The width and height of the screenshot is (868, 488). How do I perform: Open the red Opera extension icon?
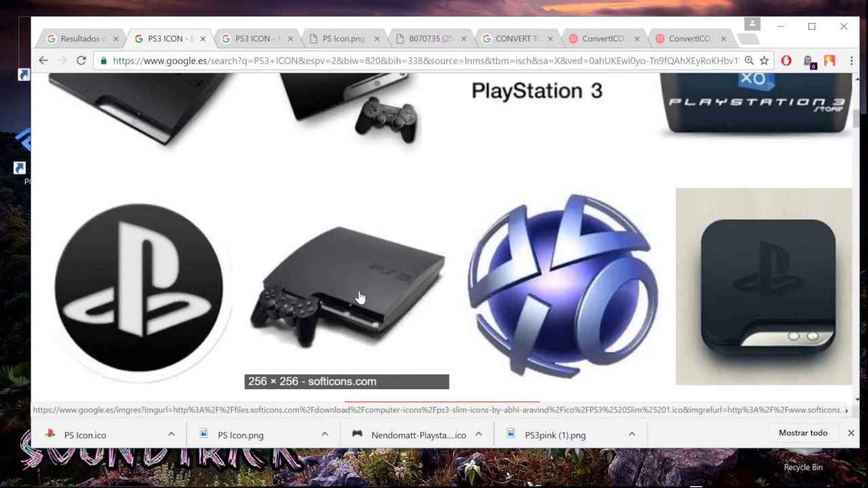click(786, 61)
